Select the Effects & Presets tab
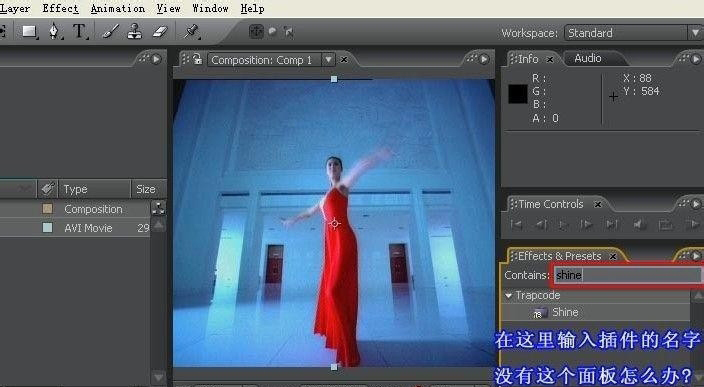 (x=559, y=256)
